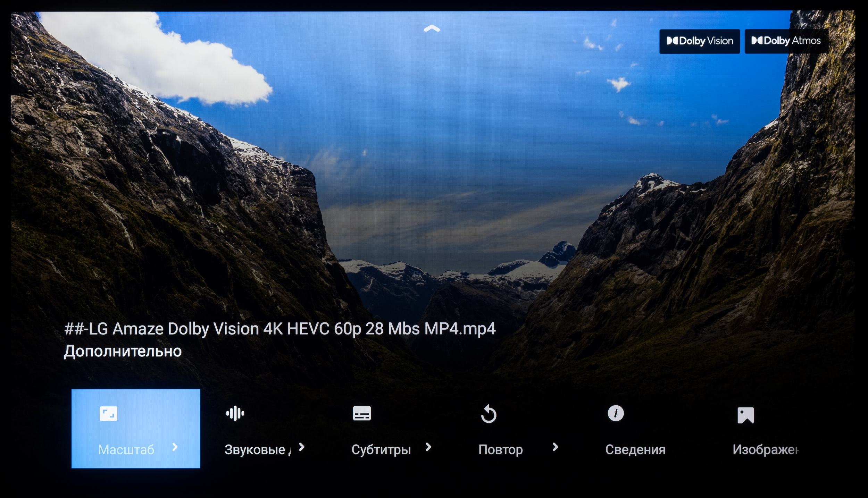The image size is (868, 498).
Task: Click the audio tracks waveform icon
Action: pyautogui.click(x=235, y=413)
